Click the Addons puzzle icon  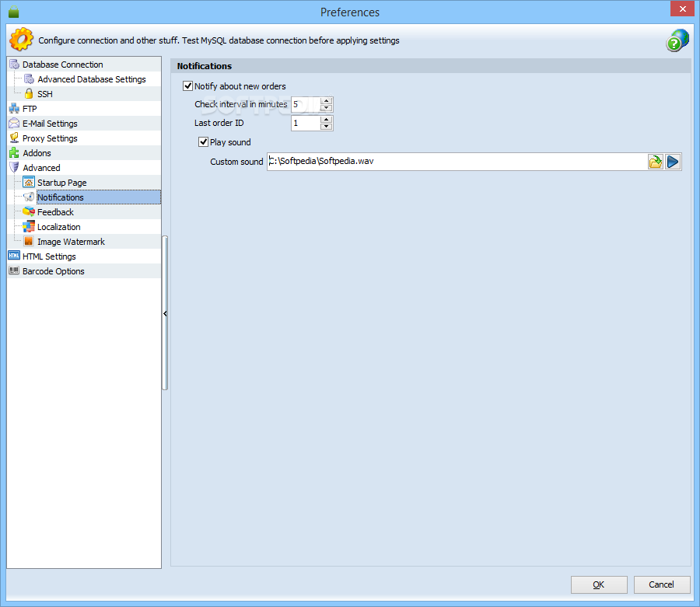pyautogui.click(x=14, y=152)
